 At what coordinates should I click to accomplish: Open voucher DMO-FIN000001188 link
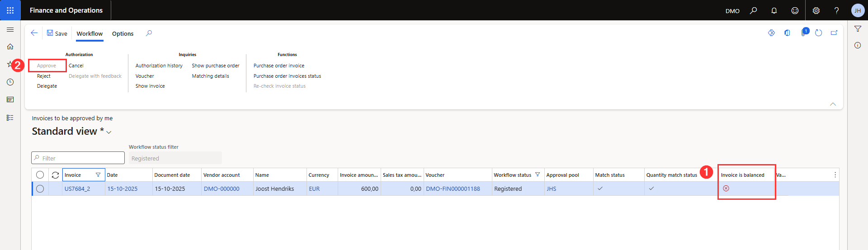[453, 189]
